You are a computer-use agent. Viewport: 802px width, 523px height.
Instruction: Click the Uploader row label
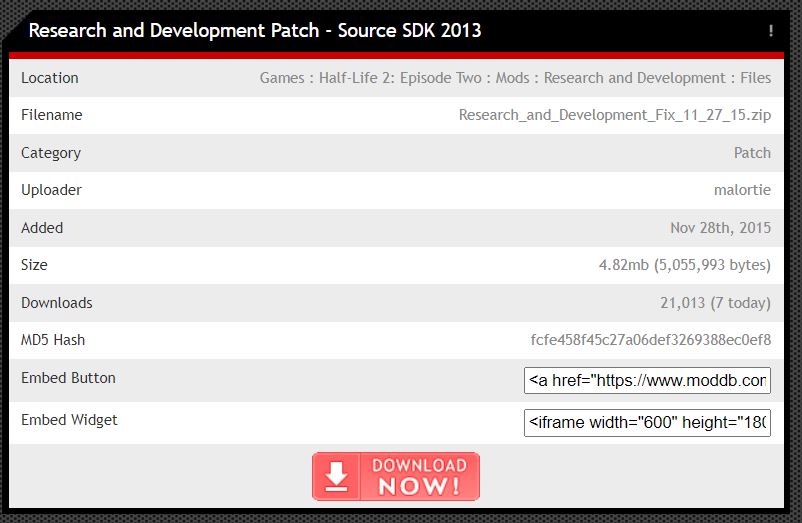51,190
